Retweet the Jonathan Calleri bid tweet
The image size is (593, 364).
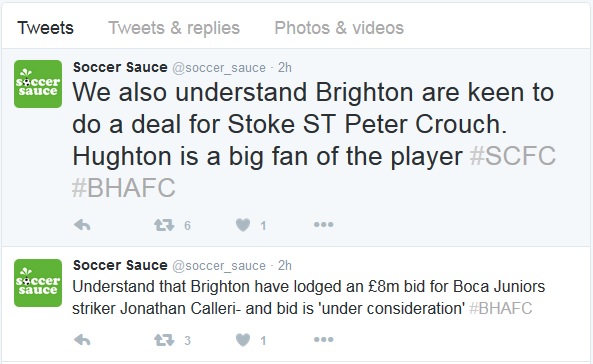164,340
